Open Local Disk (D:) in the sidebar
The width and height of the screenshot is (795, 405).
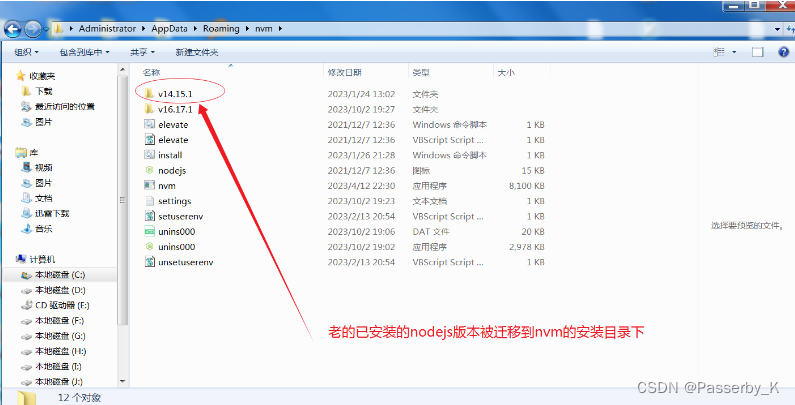pyautogui.click(x=60, y=290)
